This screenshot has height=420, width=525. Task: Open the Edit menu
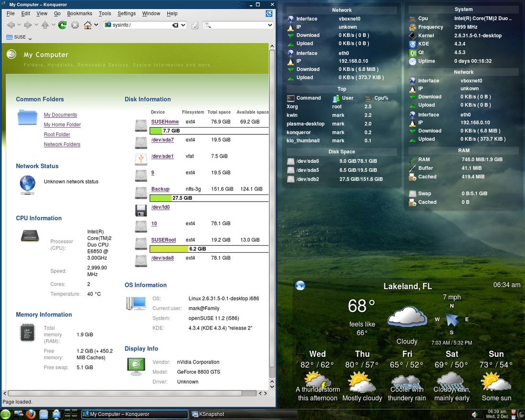(25, 13)
